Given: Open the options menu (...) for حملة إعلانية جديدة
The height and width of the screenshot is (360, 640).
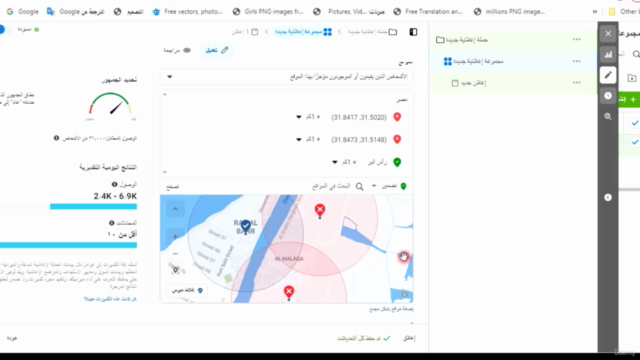Looking at the screenshot, I should (x=576, y=40).
